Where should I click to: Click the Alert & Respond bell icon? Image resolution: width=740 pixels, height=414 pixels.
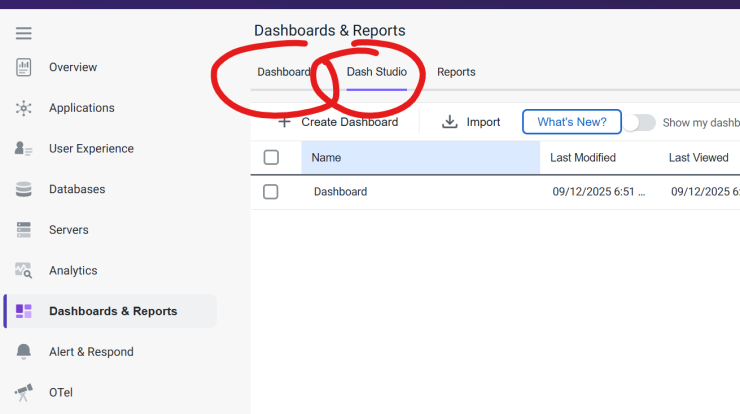point(24,352)
